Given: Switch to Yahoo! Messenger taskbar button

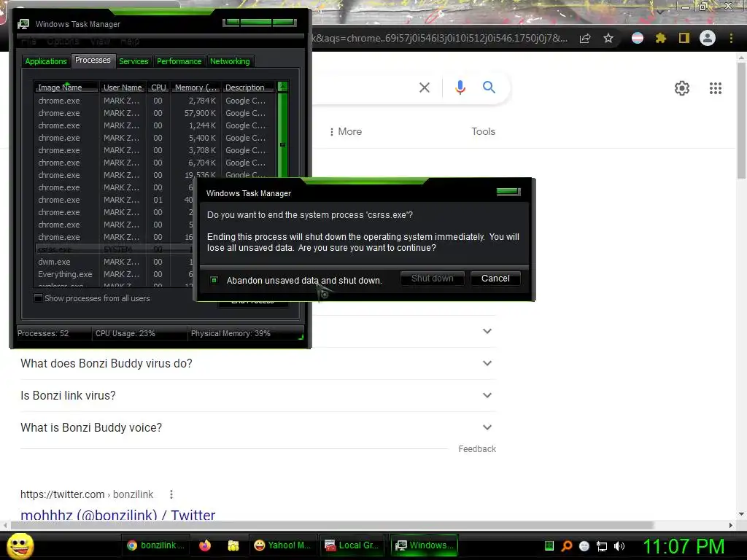Looking at the screenshot, I should [x=282, y=545].
